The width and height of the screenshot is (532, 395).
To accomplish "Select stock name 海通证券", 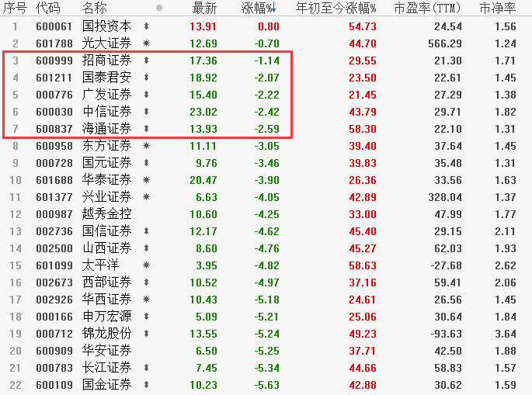I will 106,129.
